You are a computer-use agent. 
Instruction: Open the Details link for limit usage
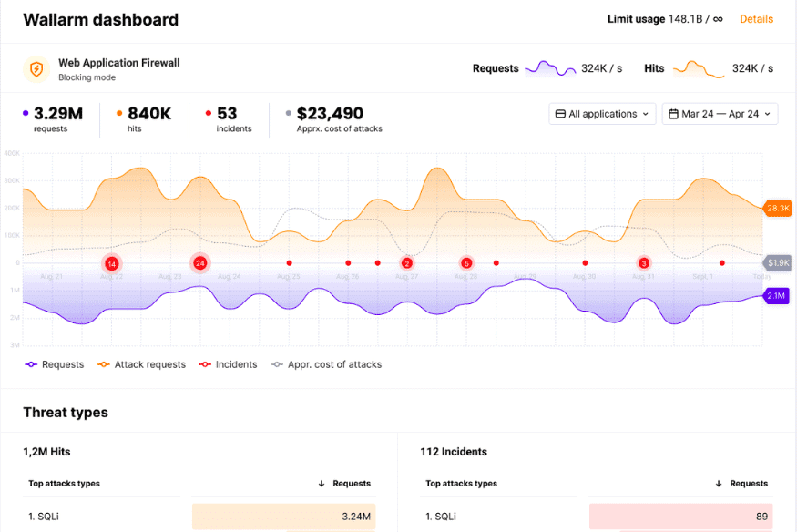coord(756,19)
